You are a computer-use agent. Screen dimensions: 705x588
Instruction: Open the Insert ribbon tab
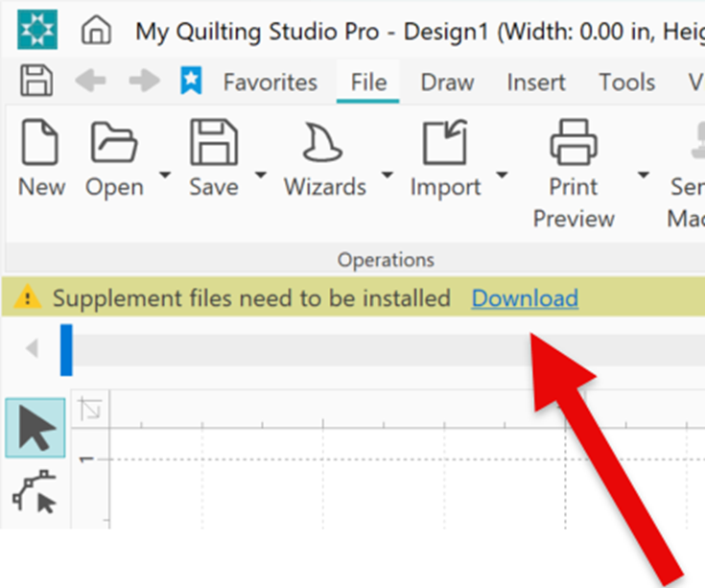(x=536, y=82)
